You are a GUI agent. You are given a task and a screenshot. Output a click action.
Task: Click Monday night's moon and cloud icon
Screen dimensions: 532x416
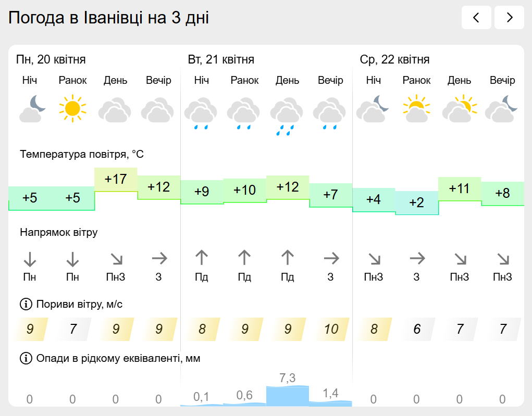click(32, 108)
